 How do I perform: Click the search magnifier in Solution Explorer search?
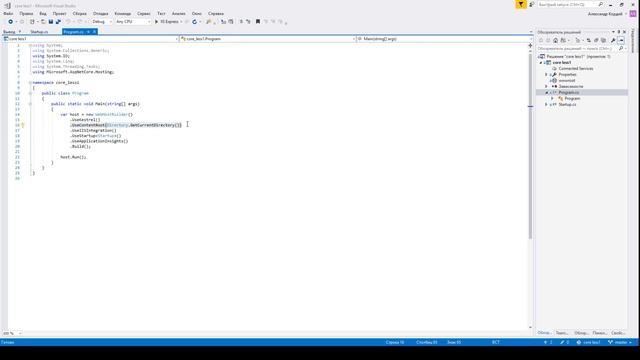tap(621, 49)
